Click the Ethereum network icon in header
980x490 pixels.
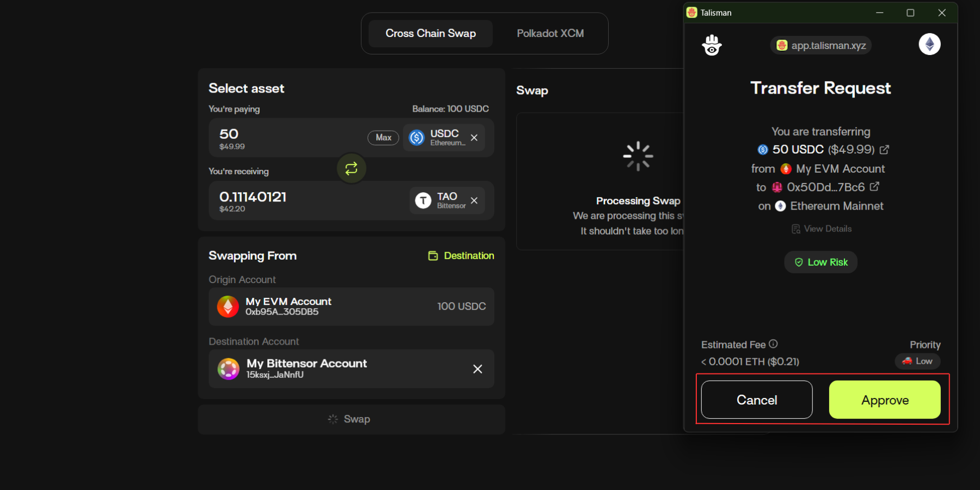click(929, 44)
